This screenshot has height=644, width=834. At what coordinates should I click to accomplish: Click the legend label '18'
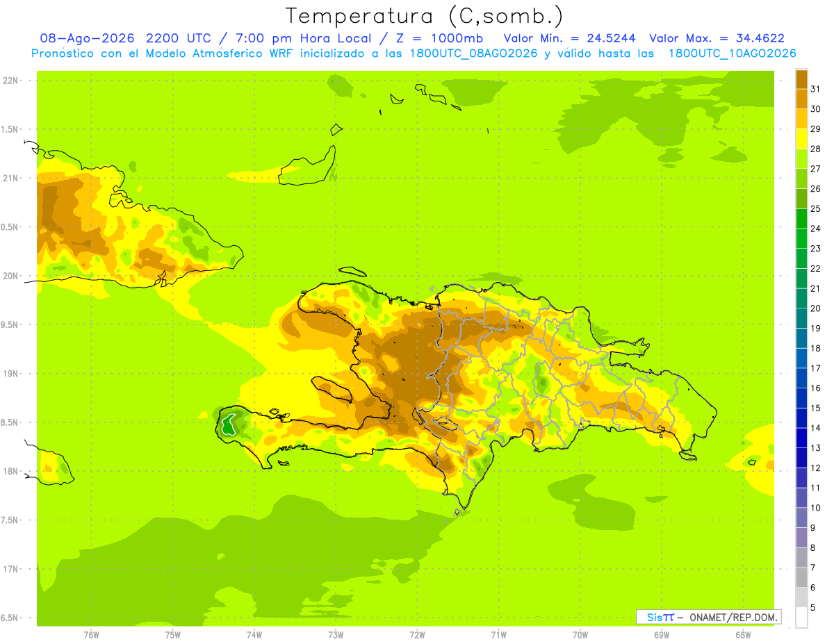pyautogui.click(x=816, y=348)
